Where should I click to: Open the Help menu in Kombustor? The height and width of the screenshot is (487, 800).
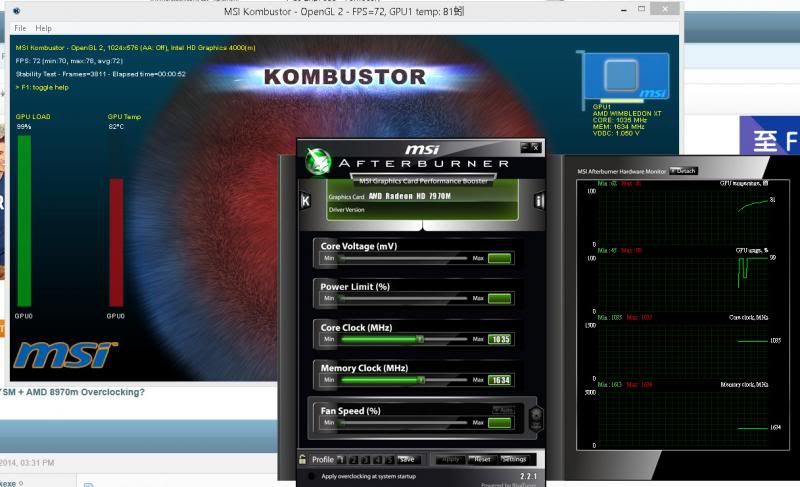click(x=43, y=28)
